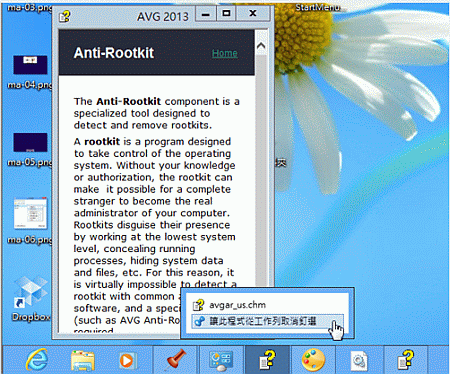
Task: Launch the media player taskbar icon
Action: (127, 361)
